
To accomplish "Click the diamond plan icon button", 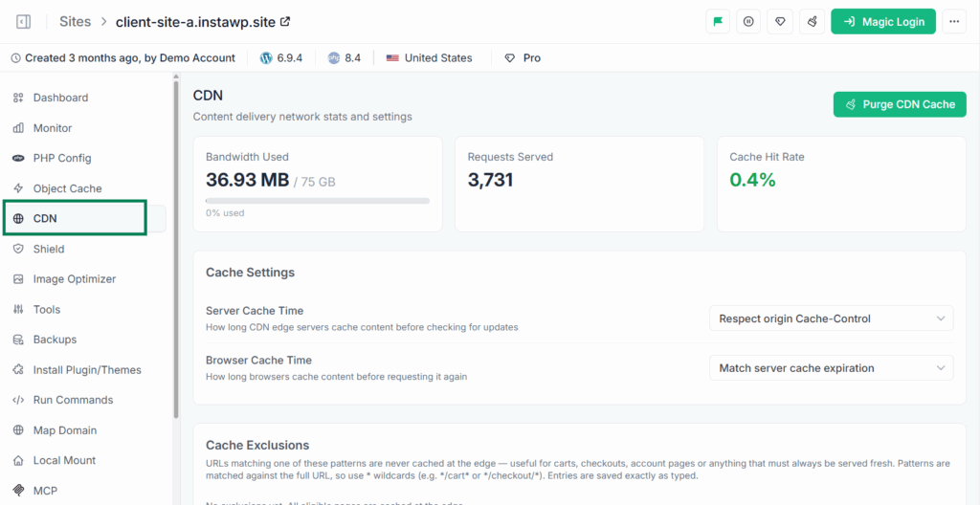I will 780,21.
